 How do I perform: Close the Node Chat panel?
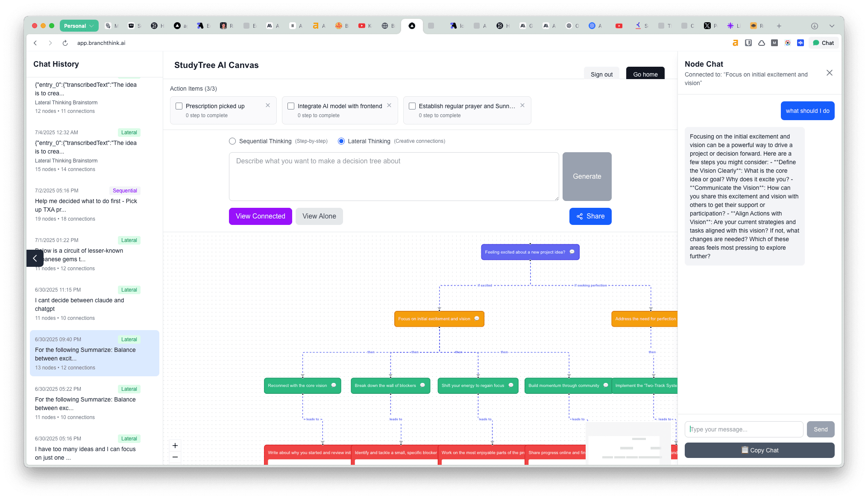(x=830, y=73)
